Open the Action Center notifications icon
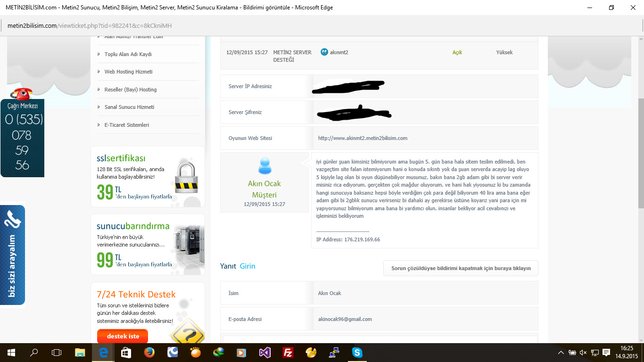 (x=607, y=353)
